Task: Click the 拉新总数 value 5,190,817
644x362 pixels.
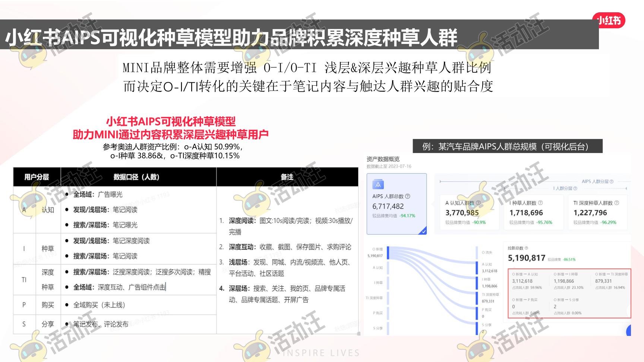Action: [527, 258]
